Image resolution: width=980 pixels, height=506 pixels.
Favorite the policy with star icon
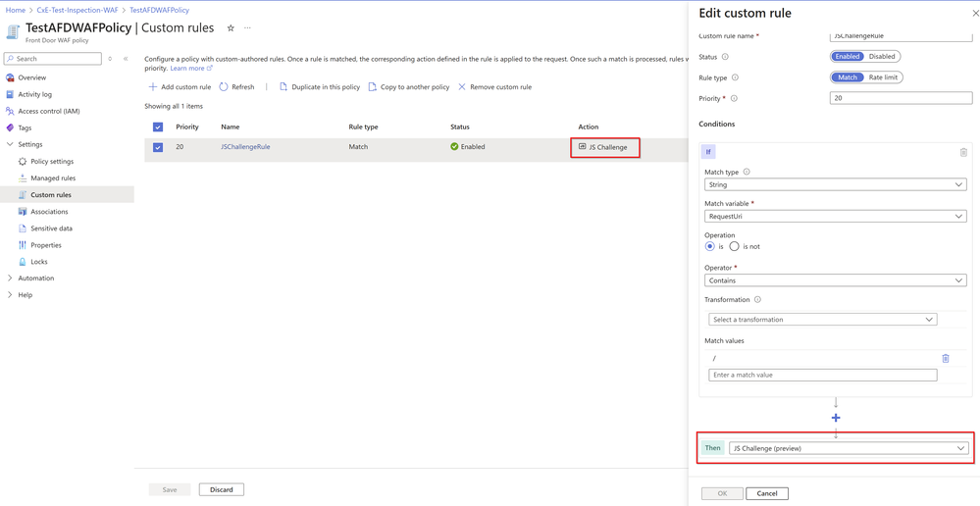[x=231, y=28]
